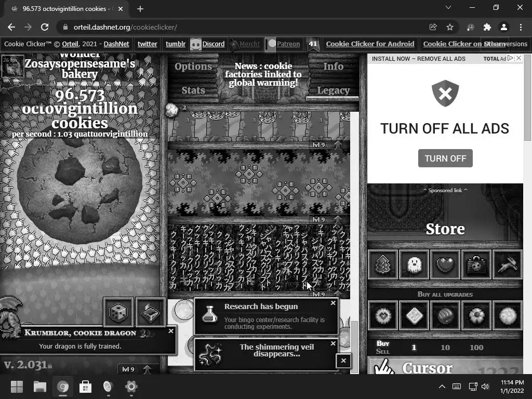The height and width of the screenshot is (399, 532).
Task: Close the Krumblor cookie dragon notification
Action: 171,331
